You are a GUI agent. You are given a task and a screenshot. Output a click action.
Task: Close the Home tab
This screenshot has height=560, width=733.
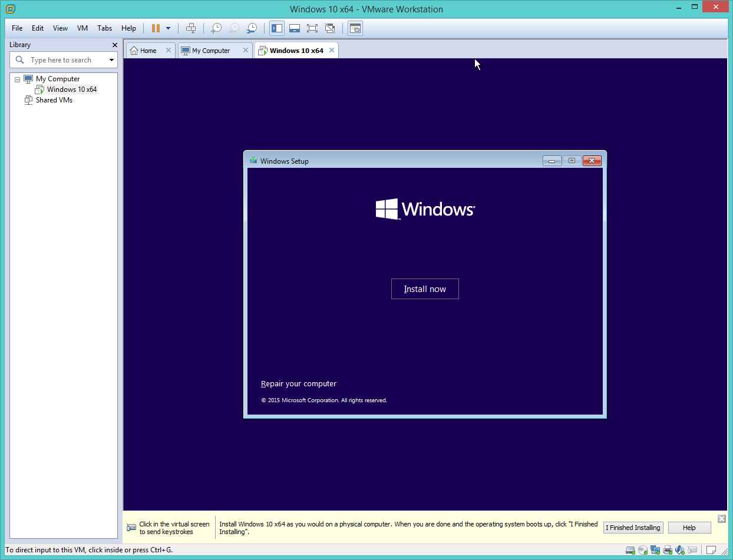coord(168,51)
